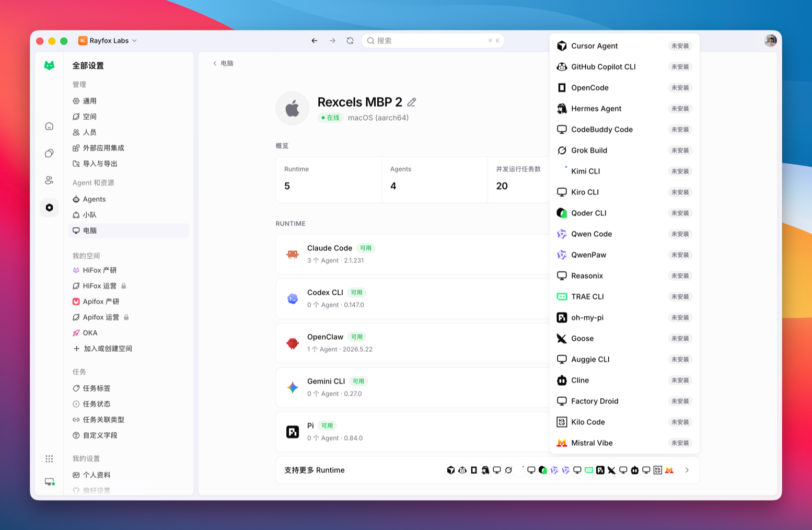Go back to 电脑 list
This screenshot has height=530, width=812.
pyautogui.click(x=223, y=63)
